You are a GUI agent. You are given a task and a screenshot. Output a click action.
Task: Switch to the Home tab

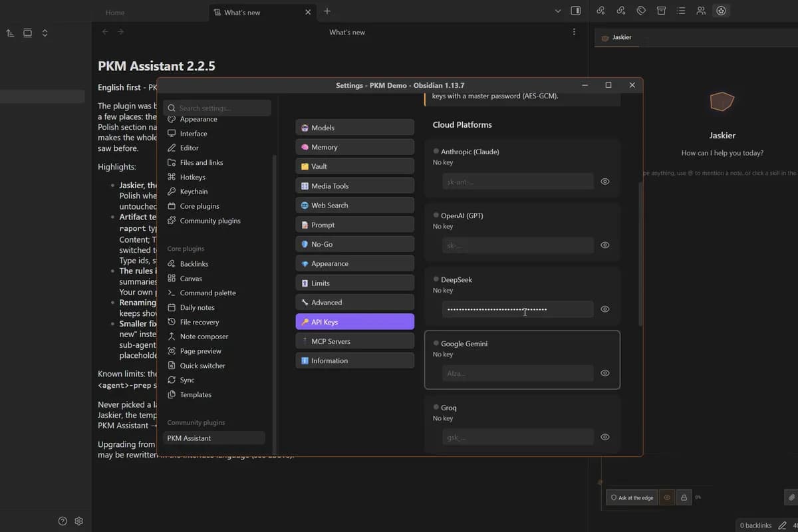[x=115, y=12]
